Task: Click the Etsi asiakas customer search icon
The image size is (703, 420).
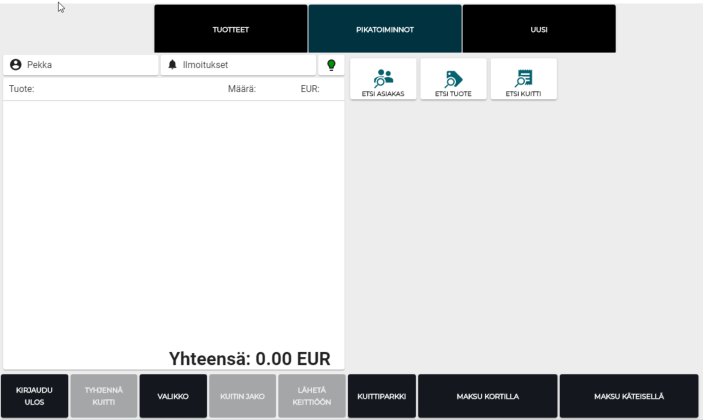Action: tap(383, 78)
